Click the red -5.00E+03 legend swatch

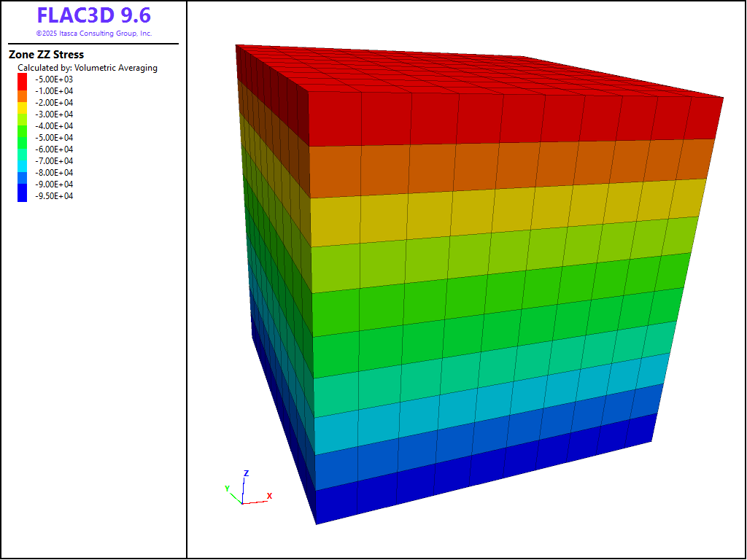(22, 79)
